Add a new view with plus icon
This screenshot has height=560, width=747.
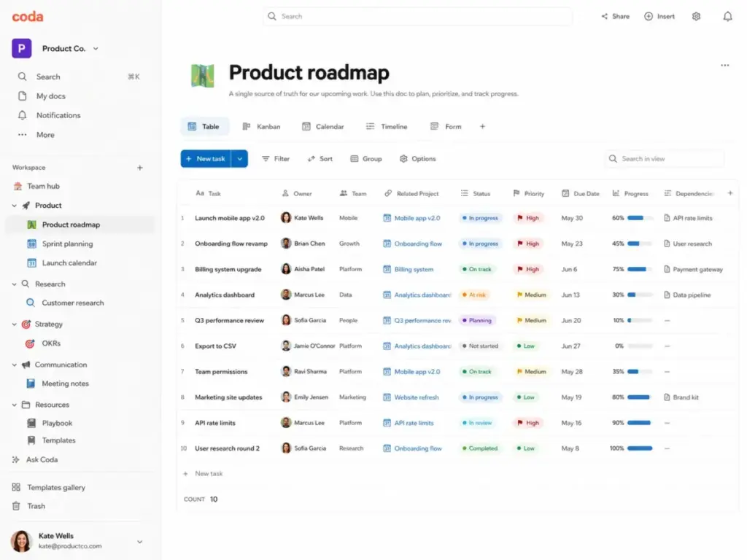[x=482, y=127]
